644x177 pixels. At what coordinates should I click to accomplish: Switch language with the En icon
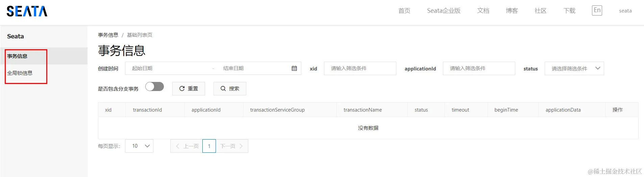597,10
